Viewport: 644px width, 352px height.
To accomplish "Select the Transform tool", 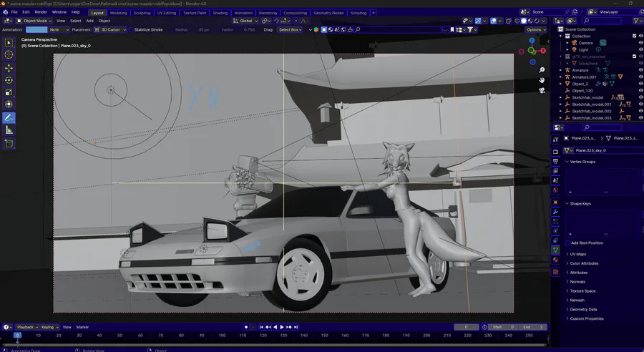I will pyautogui.click(x=9, y=104).
